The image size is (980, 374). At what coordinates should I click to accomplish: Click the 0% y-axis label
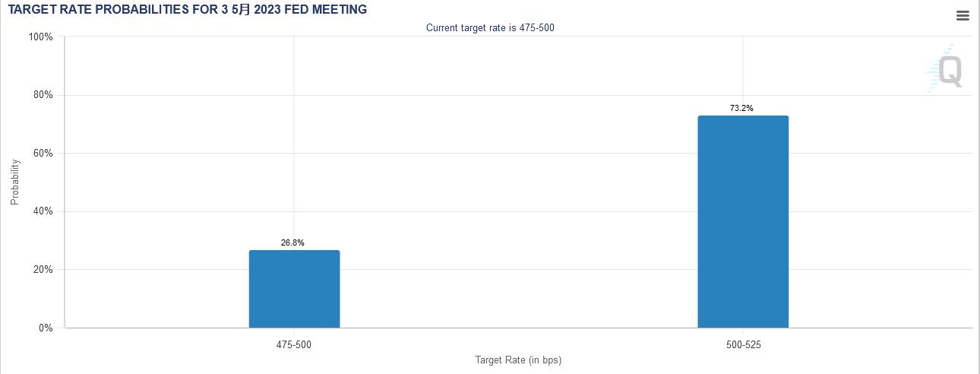(46, 328)
